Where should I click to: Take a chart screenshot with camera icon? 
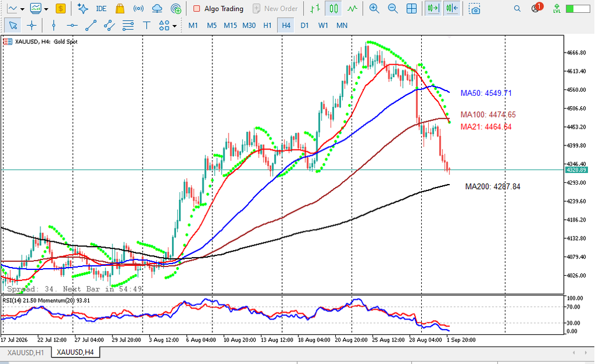tap(474, 8)
